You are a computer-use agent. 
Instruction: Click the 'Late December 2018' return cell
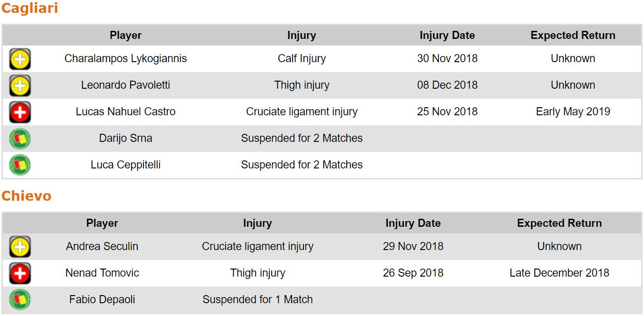pos(559,273)
